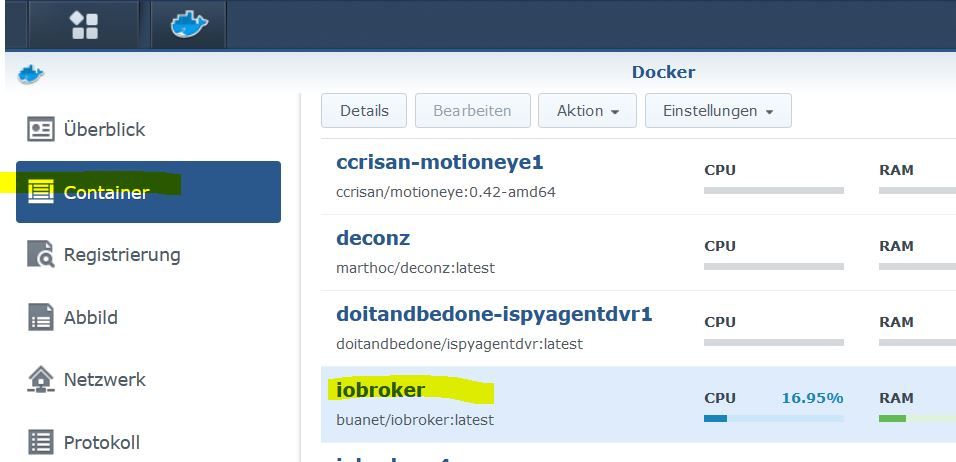
Task: Click the buanet/iobroker:latest image name
Action: [x=415, y=420]
